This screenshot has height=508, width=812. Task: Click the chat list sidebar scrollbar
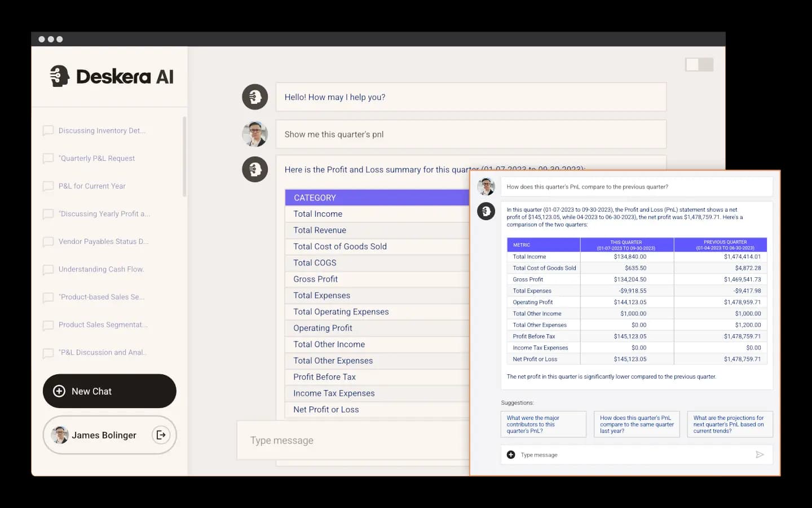point(184,156)
